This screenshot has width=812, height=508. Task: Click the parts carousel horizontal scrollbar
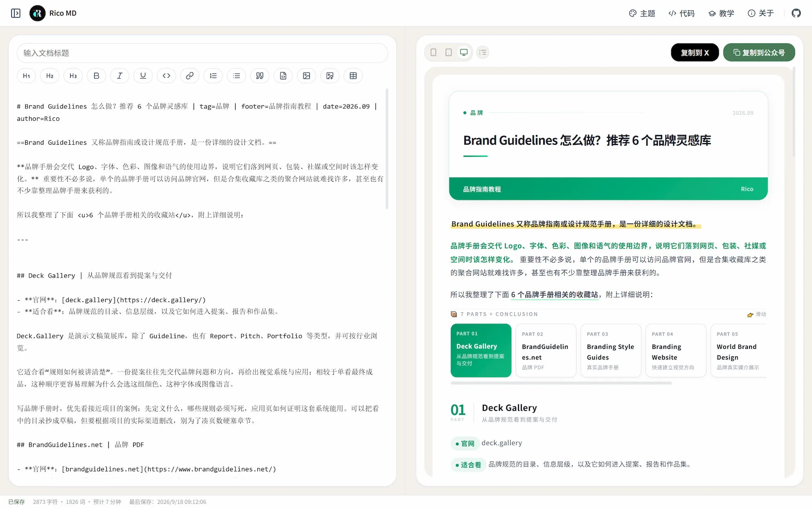pyautogui.click(x=561, y=383)
